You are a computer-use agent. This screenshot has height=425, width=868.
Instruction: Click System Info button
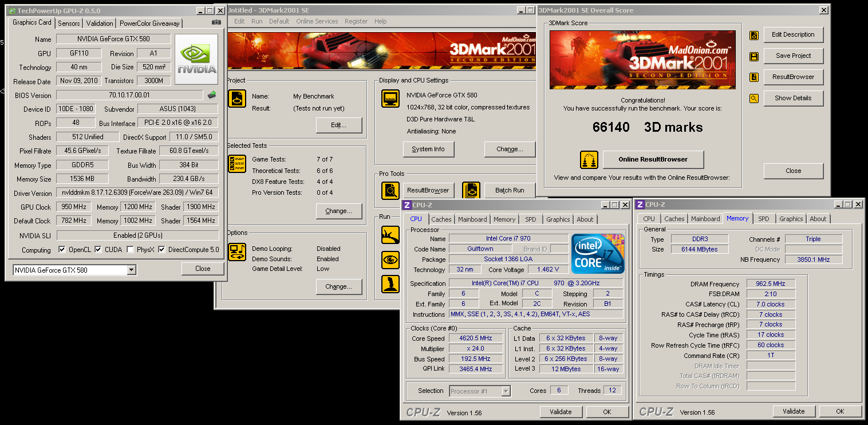[x=428, y=149]
